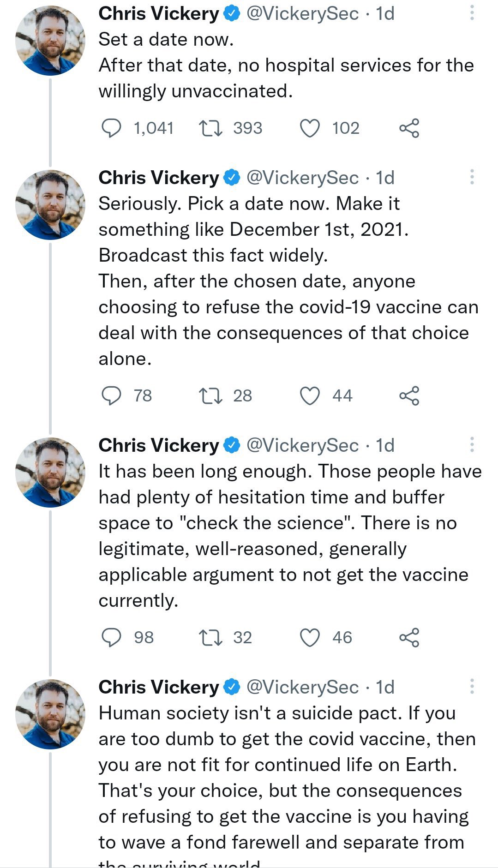Reply to the 'It has been long enough' tweet

point(111,637)
